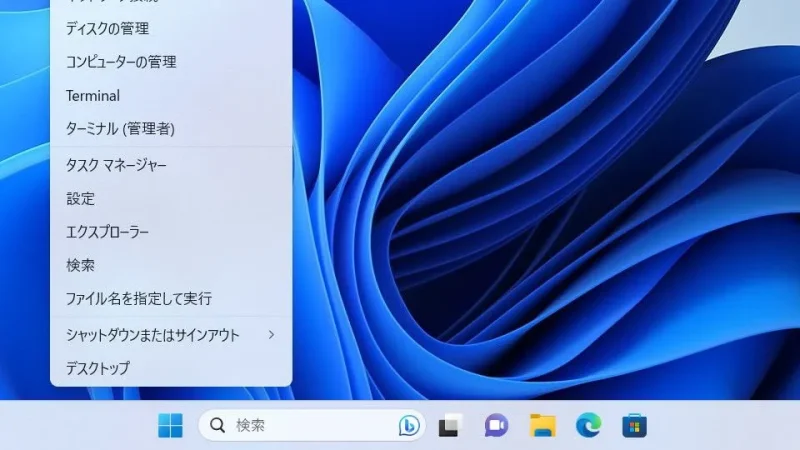Select ファイル名を指定して実行 menu entry
The height and width of the screenshot is (450, 800).
171,298
